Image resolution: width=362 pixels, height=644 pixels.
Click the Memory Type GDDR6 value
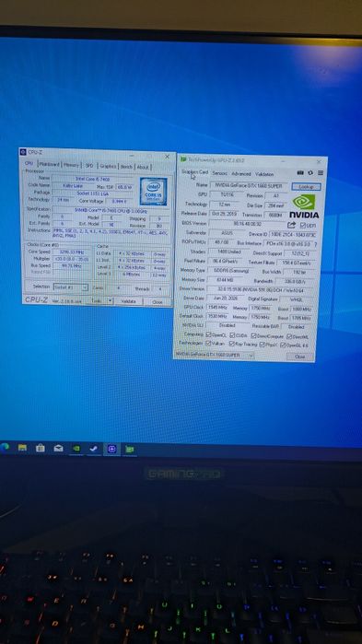(229, 271)
